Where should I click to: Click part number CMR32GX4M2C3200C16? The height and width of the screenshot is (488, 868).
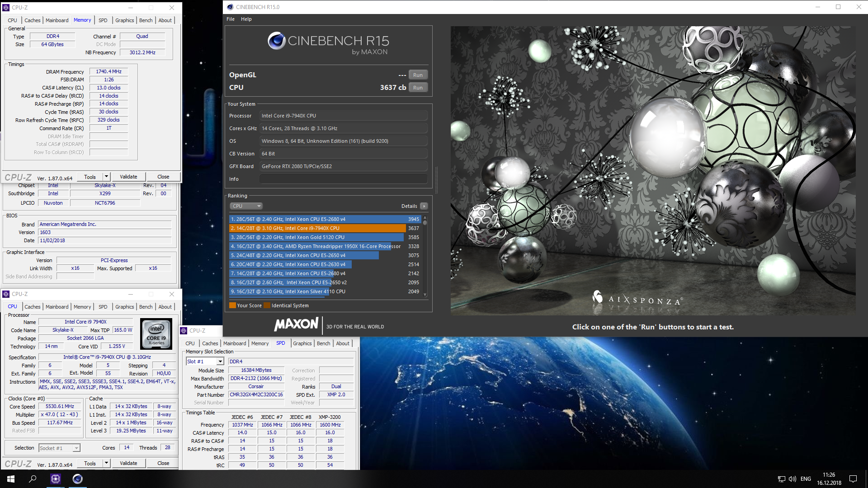[x=256, y=395]
